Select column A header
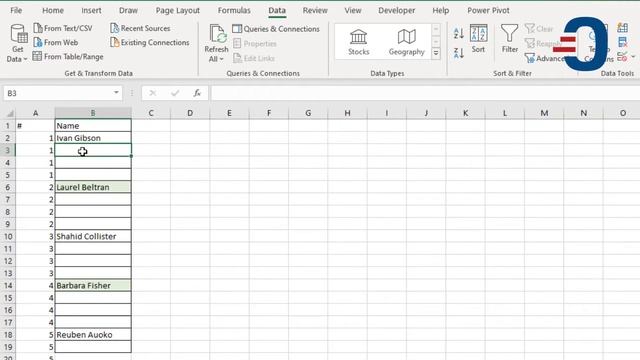The height and width of the screenshot is (360, 640). [x=36, y=113]
